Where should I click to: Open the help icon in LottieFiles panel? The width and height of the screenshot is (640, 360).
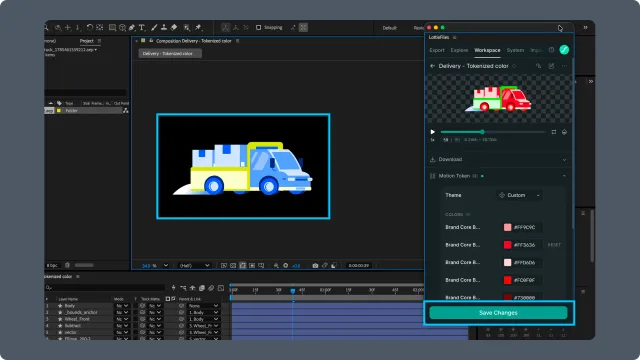click(x=551, y=50)
